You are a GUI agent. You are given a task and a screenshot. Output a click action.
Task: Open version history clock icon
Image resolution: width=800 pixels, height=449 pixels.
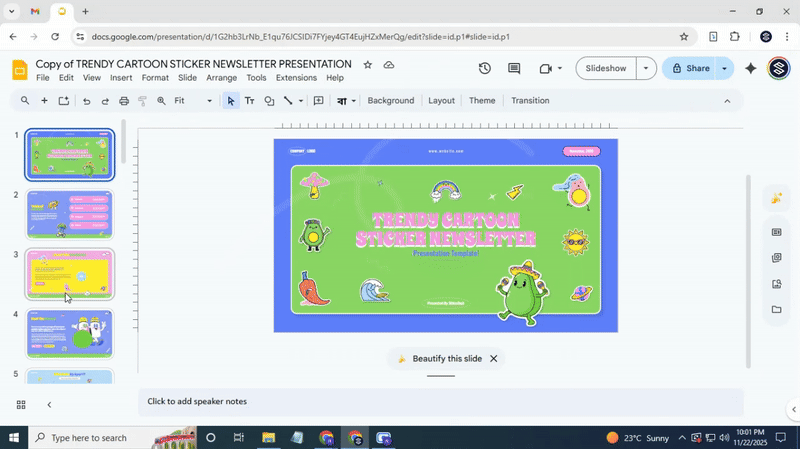click(485, 68)
